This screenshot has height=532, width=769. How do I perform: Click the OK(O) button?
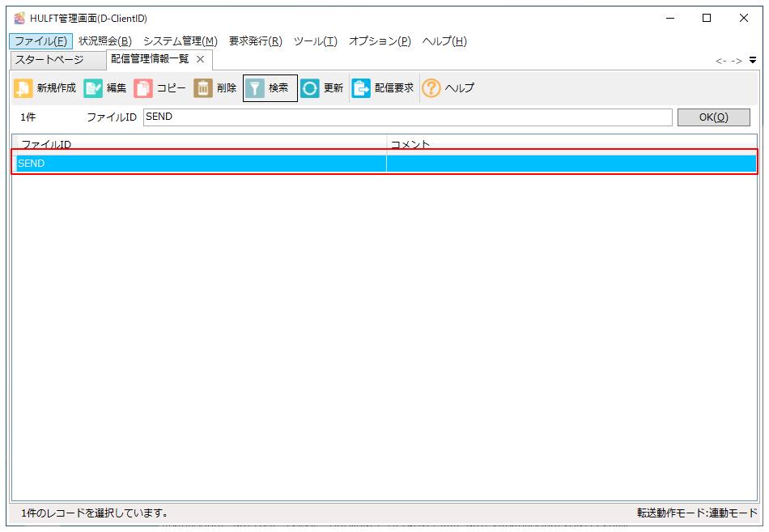click(714, 117)
